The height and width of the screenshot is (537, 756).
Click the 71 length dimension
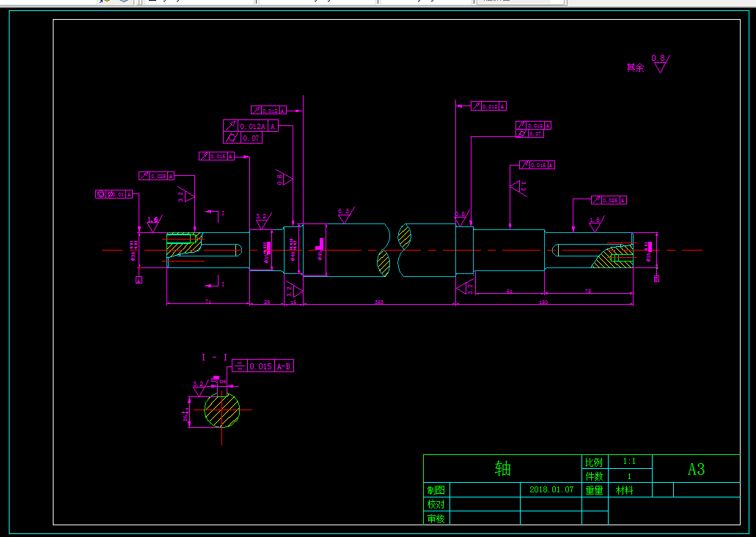[208, 302]
